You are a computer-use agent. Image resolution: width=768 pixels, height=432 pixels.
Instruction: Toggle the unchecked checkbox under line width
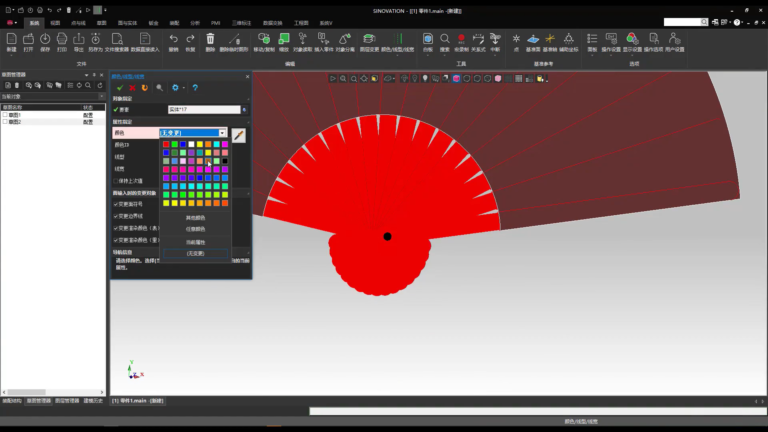[x=116, y=181]
